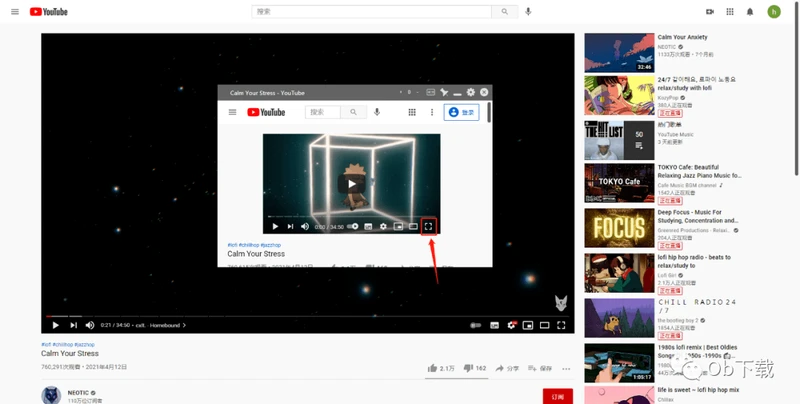Toggle autoplay in the popup player
800x404 pixels.
pyautogui.click(x=353, y=226)
